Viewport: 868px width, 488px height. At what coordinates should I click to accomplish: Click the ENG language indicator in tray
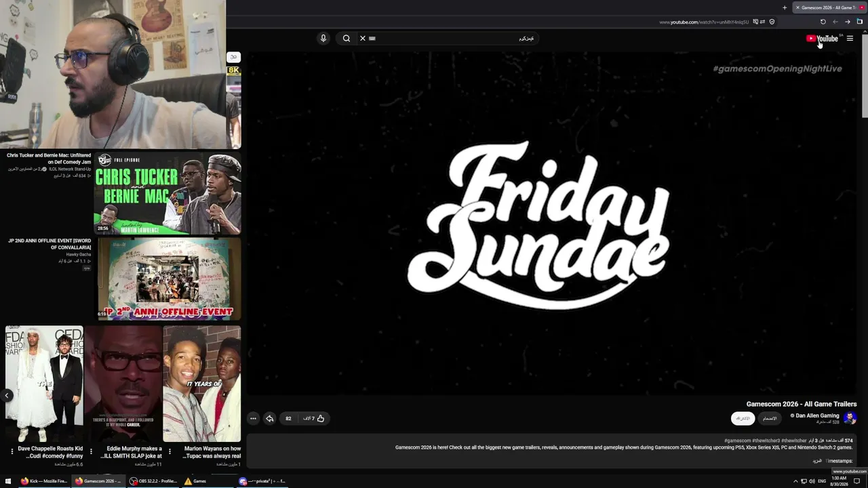pyautogui.click(x=822, y=481)
